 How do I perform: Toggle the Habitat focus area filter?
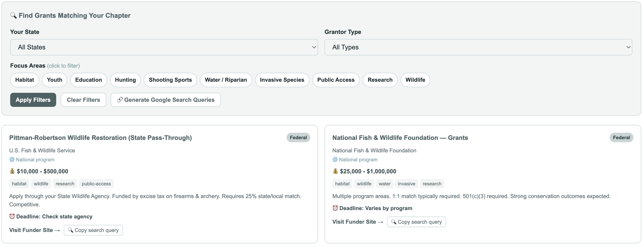[25, 80]
